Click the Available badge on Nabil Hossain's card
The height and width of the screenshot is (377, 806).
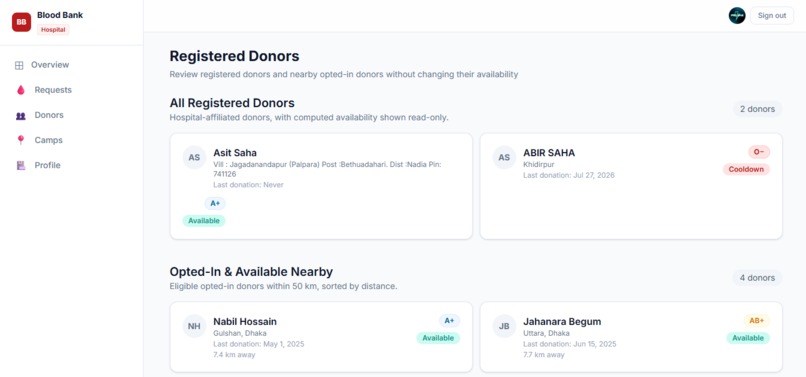[438, 338]
